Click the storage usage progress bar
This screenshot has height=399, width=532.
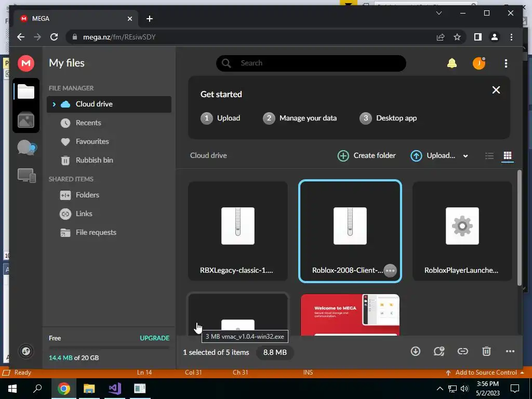(109, 348)
